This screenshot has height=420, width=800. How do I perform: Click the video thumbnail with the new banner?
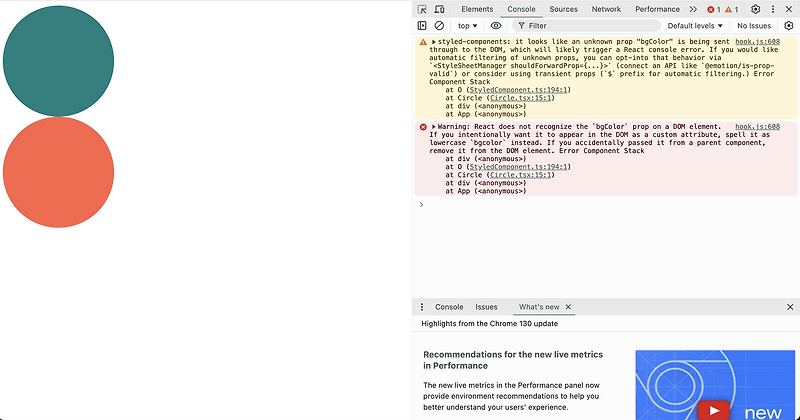715,385
